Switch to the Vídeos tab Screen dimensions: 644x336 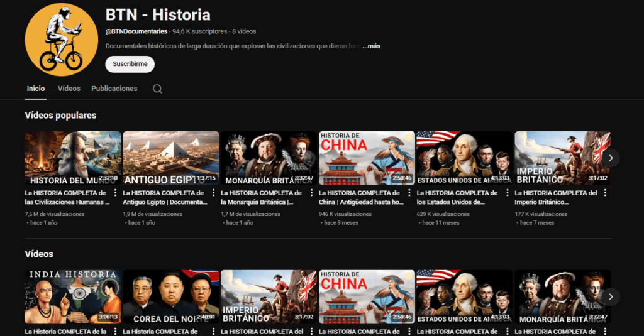[x=69, y=89]
